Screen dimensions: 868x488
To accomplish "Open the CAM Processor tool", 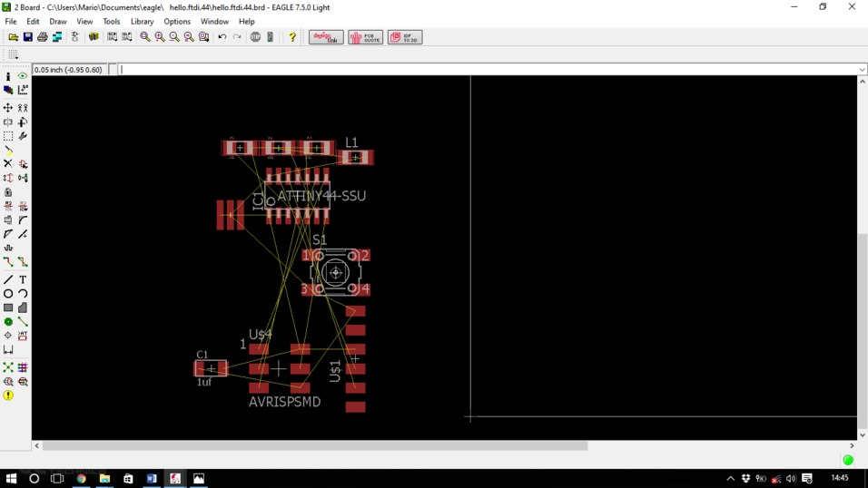I will pos(57,37).
